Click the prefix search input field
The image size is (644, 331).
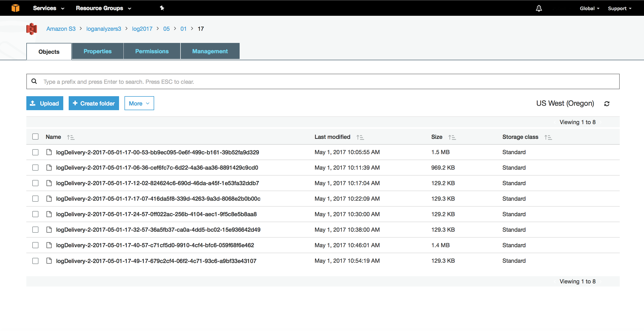coord(323,82)
